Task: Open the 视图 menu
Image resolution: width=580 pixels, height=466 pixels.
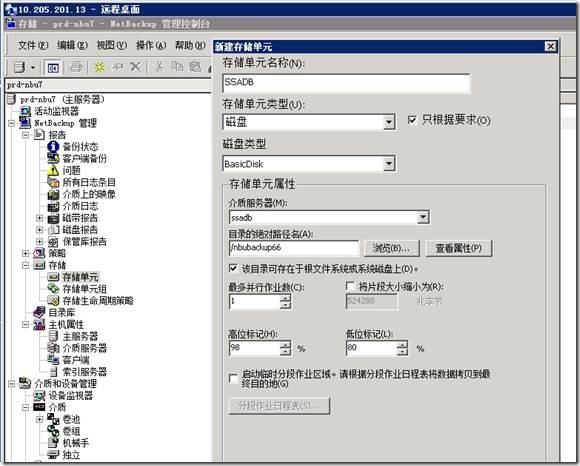Action: point(111,45)
